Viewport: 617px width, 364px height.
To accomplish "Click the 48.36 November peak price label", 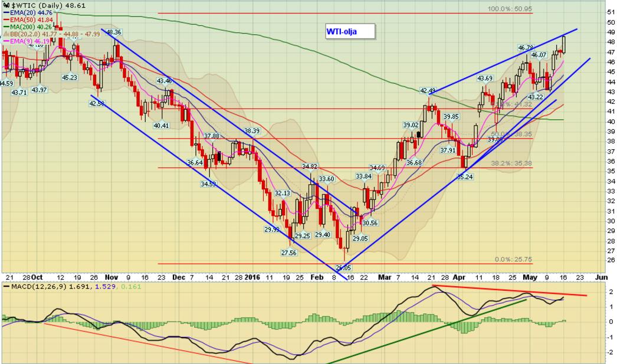I will (x=114, y=32).
